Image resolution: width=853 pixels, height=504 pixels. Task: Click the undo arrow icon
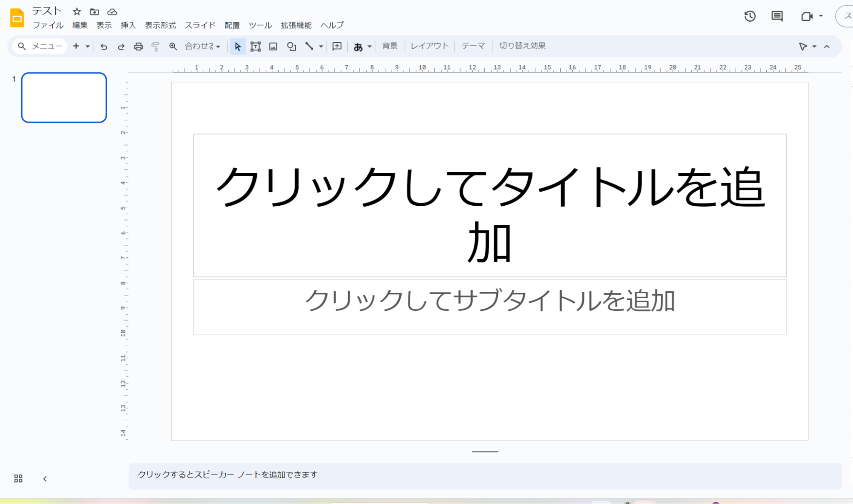[104, 47]
